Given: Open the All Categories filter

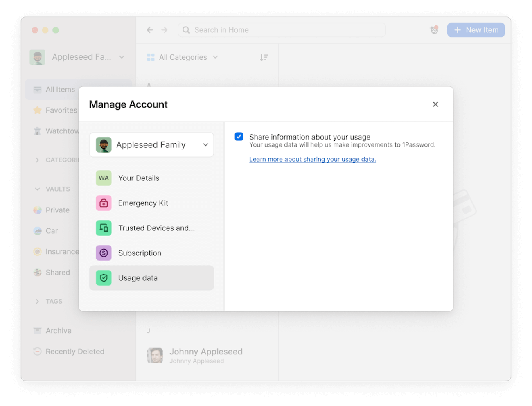Looking at the screenshot, I should point(183,57).
